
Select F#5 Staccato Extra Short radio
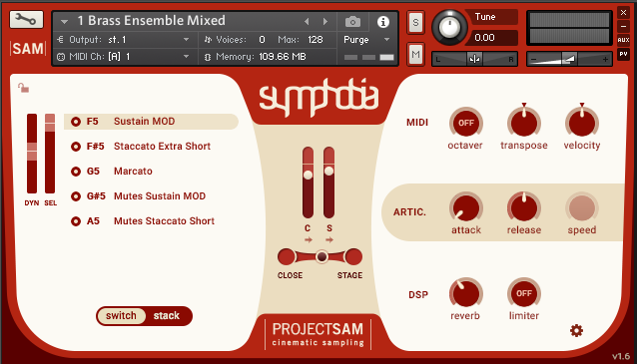76,147
